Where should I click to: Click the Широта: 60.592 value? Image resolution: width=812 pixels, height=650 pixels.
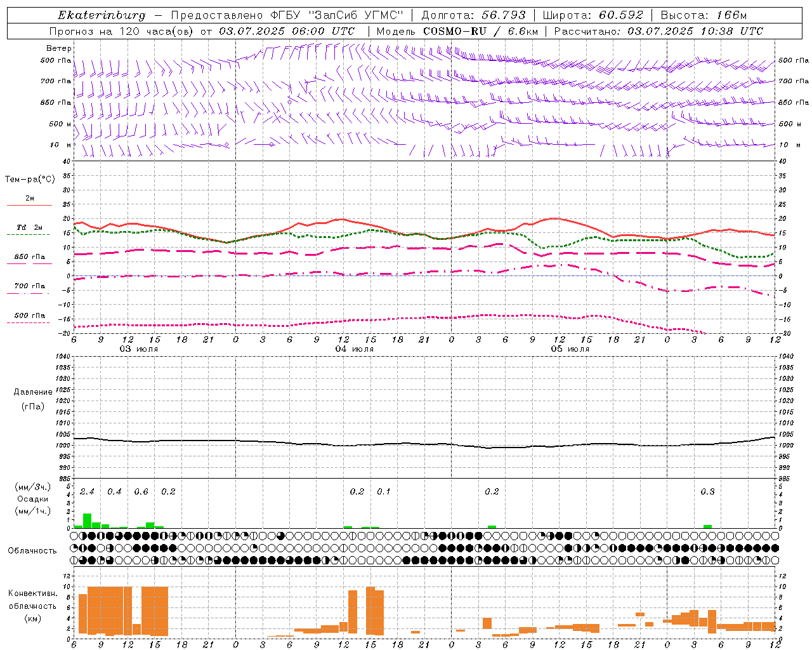(593, 15)
